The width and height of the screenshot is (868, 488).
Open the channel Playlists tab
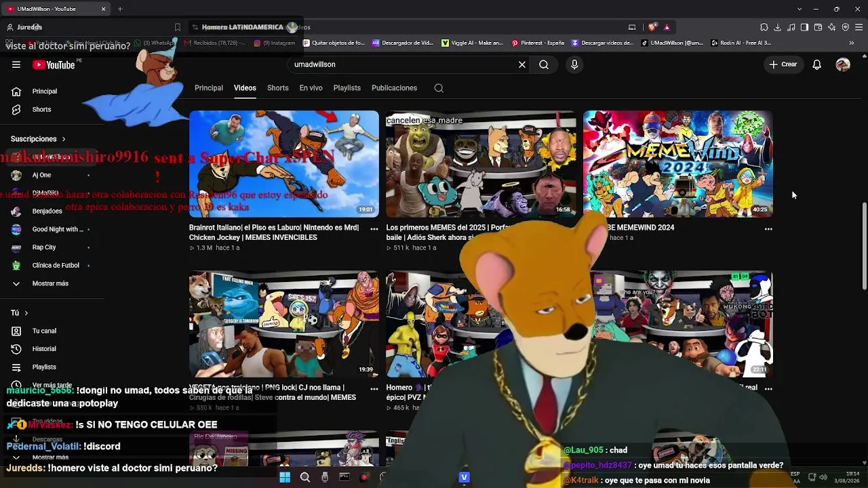point(347,88)
